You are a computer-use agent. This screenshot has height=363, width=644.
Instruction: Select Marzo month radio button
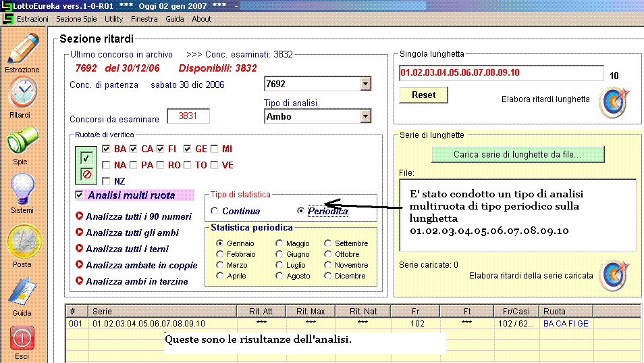click(220, 265)
